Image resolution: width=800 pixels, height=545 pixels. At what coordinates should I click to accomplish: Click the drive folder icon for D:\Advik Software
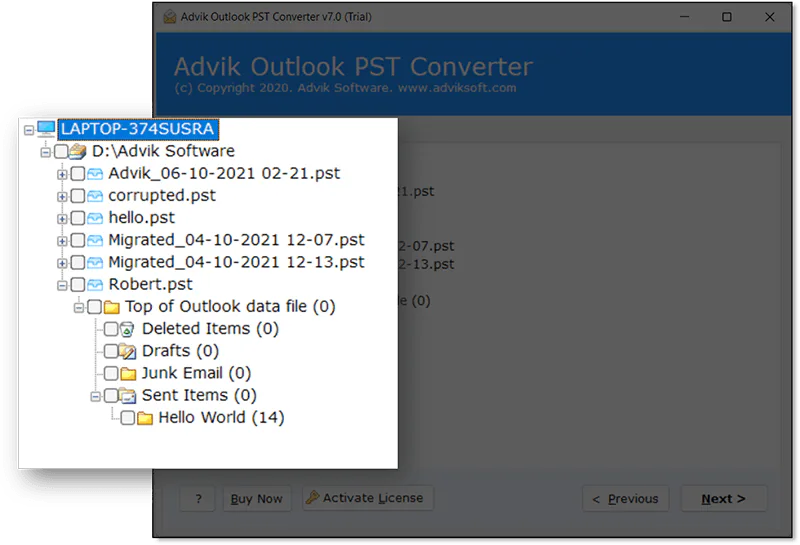point(78,151)
